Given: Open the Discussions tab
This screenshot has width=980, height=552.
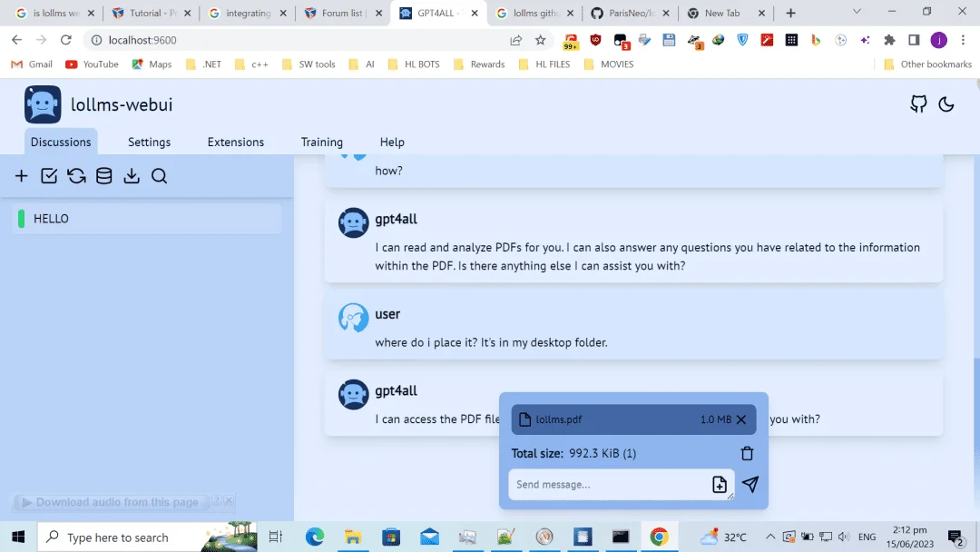Looking at the screenshot, I should click(61, 142).
